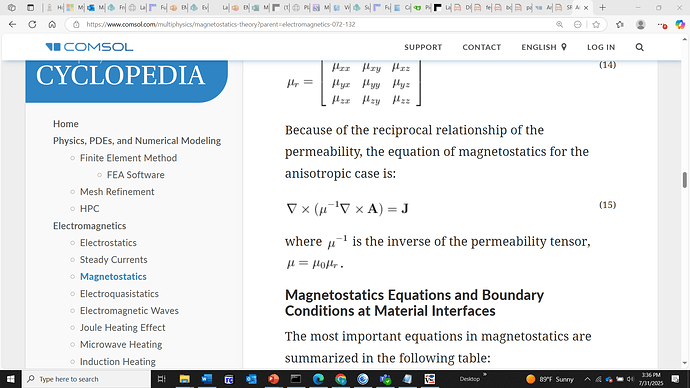This screenshot has width=690, height=388.
Task: Add page to favorites star icon
Action: (x=596, y=25)
